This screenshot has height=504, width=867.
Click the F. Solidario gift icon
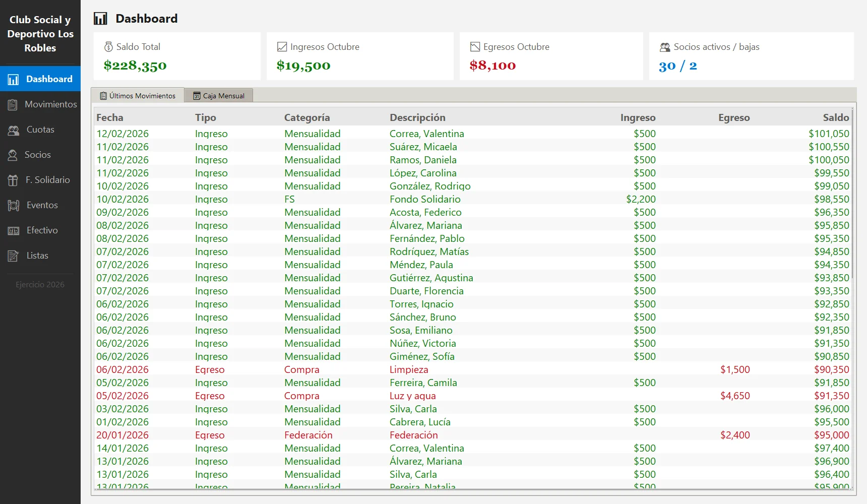13,180
